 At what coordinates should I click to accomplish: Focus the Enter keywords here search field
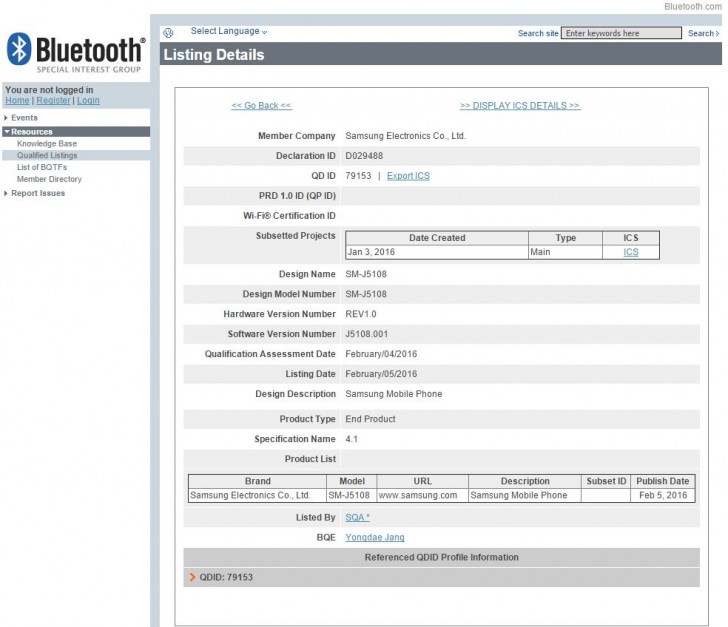point(620,34)
